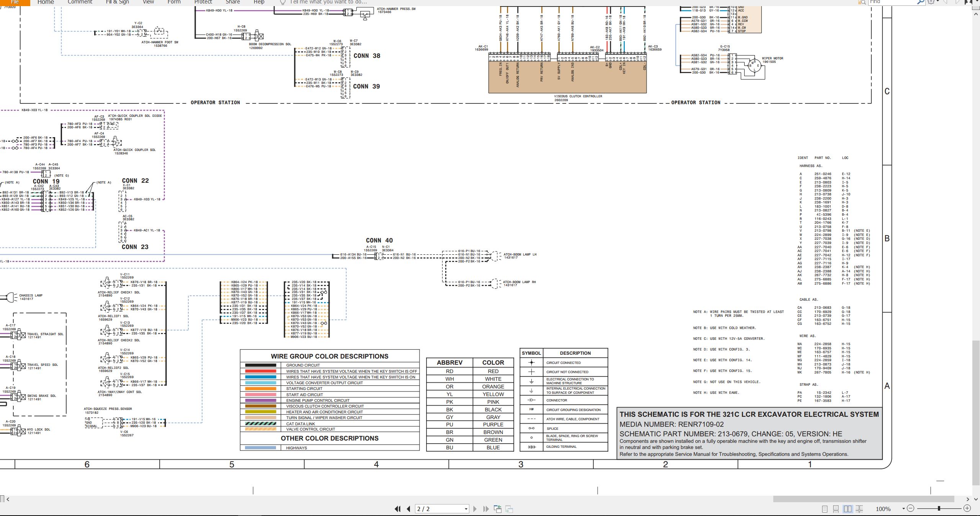Go to the first page

point(397,509)
